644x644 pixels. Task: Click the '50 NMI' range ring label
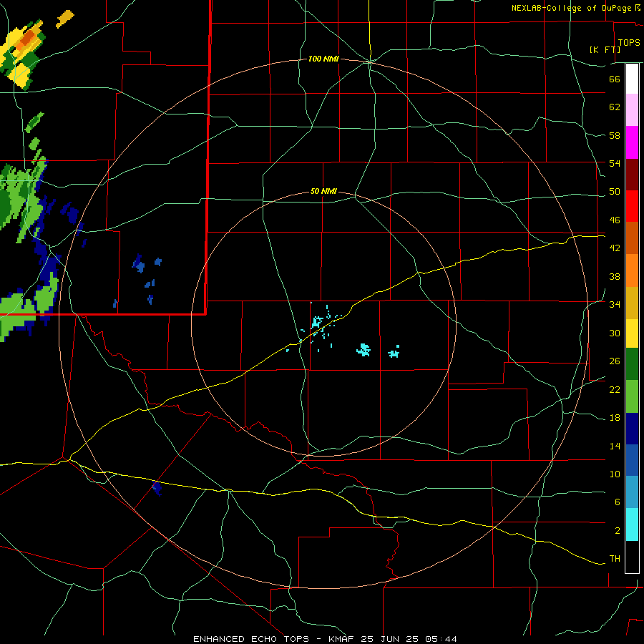coord(323,191)
